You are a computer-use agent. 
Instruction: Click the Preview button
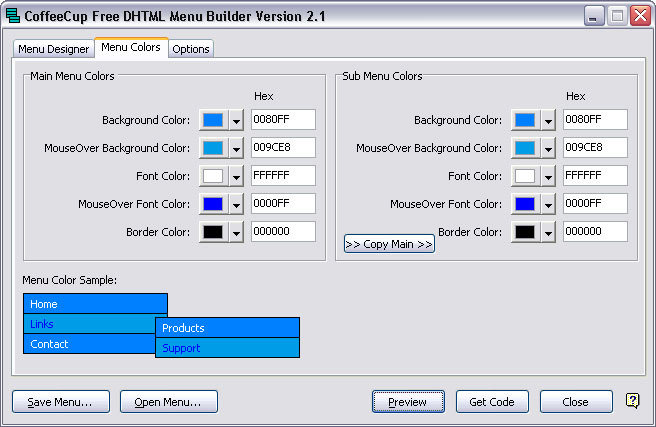pyautogui.click(x=408, y=402)
